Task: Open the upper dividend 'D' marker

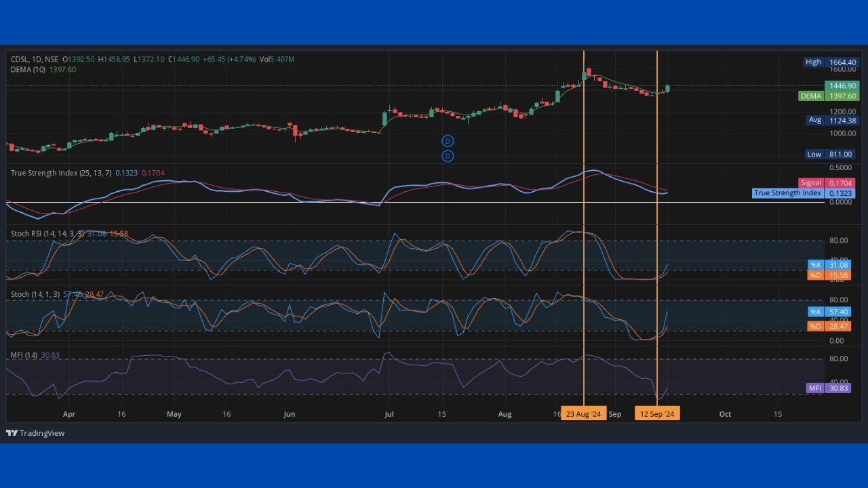Action: point(448,141)
